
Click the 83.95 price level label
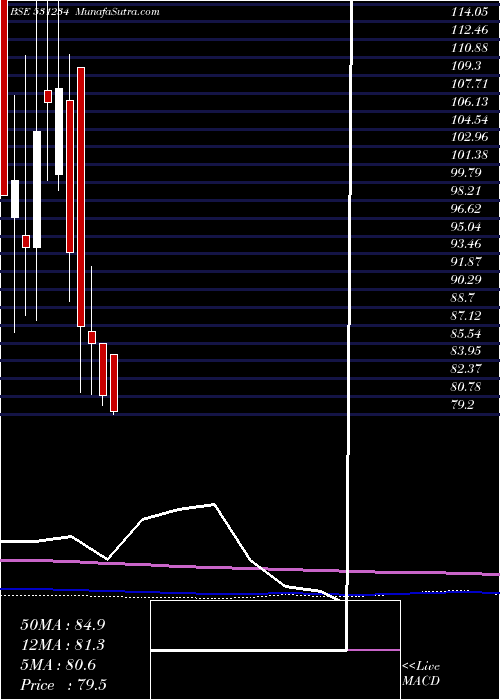point(466,351)
